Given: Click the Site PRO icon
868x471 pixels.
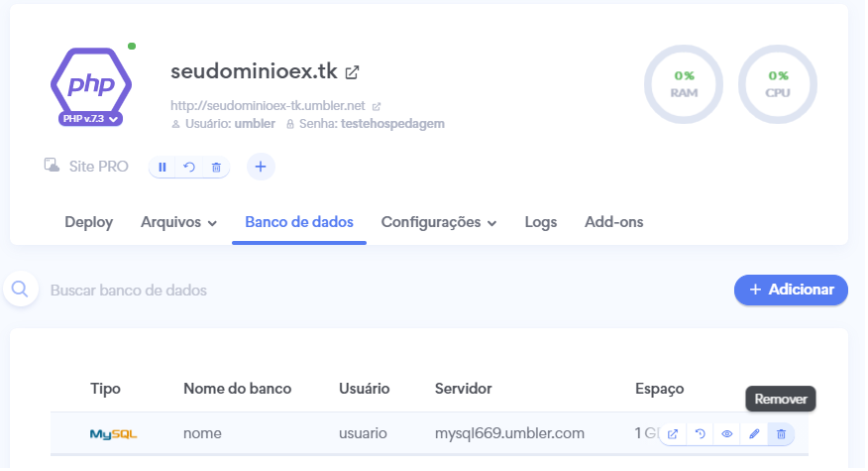Looking at the screenshot, I should click(53, 166).
